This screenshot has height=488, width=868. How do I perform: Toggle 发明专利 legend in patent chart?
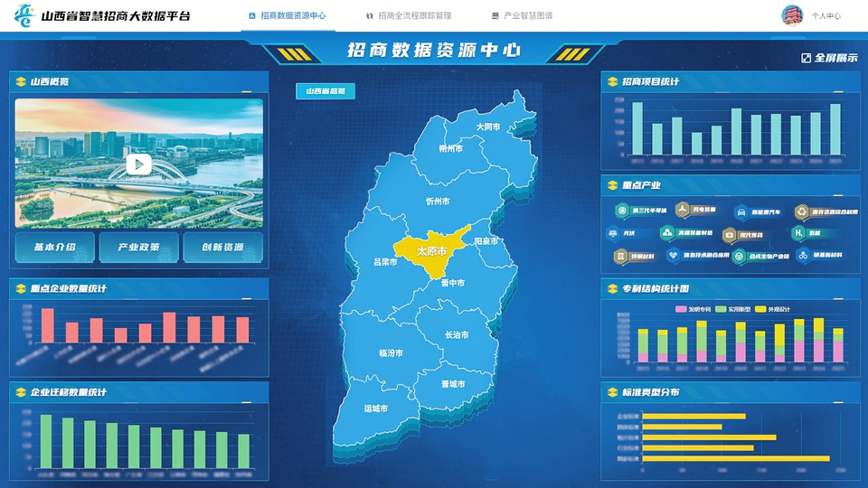pyautogui.click(x=680, y=309)
